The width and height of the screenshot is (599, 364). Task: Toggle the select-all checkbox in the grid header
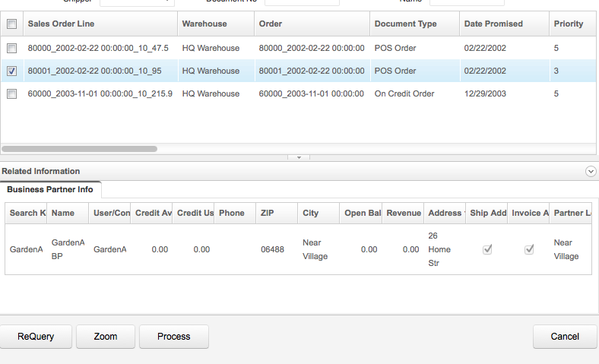point(11,24)
